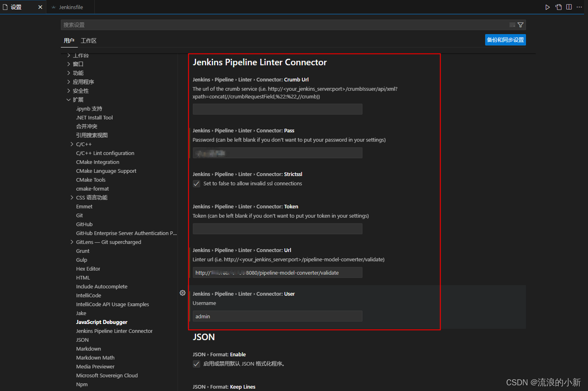The image size is (588, 391).
Task: Open settings JSON file icon
Action: (x=558, y=7)
